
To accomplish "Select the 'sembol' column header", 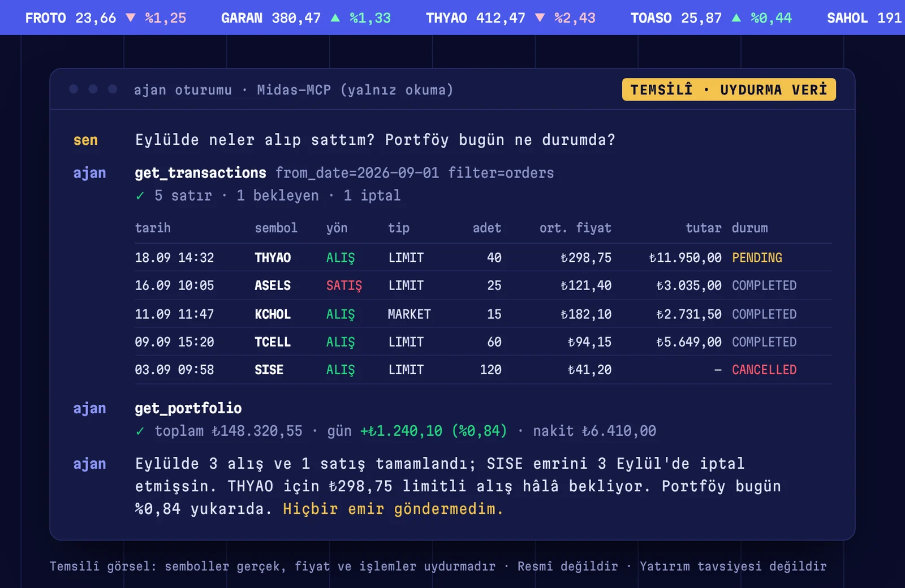I will [276, 228].
